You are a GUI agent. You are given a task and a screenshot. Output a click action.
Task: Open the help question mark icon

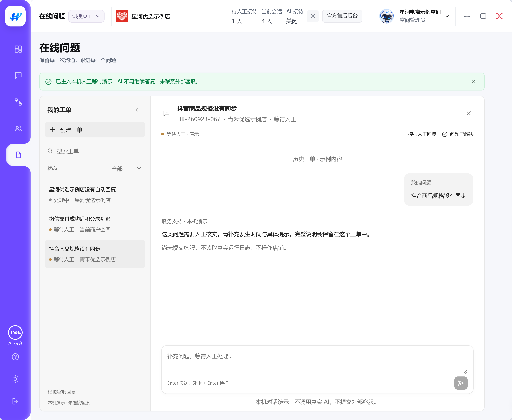click(x=15, y=357)
